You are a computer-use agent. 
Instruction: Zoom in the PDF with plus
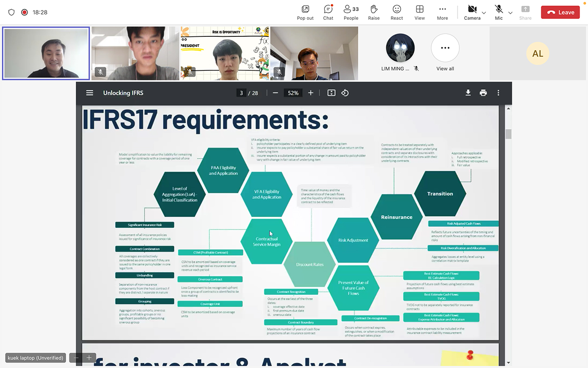click(311, 93)
